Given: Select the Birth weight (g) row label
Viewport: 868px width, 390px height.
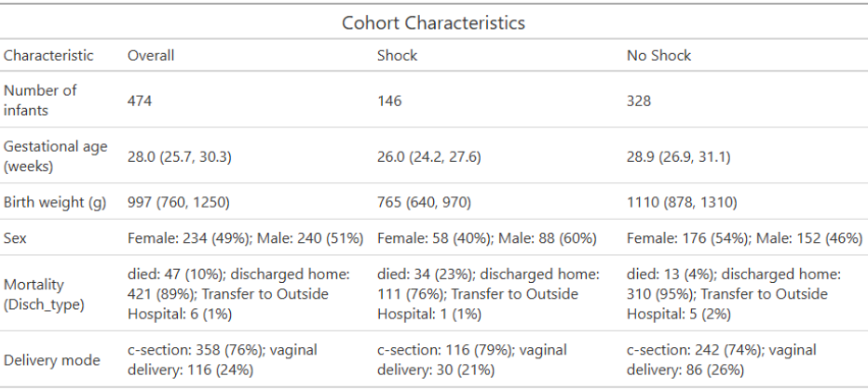Looking at the screenshot, I should (x=55, y=202).
